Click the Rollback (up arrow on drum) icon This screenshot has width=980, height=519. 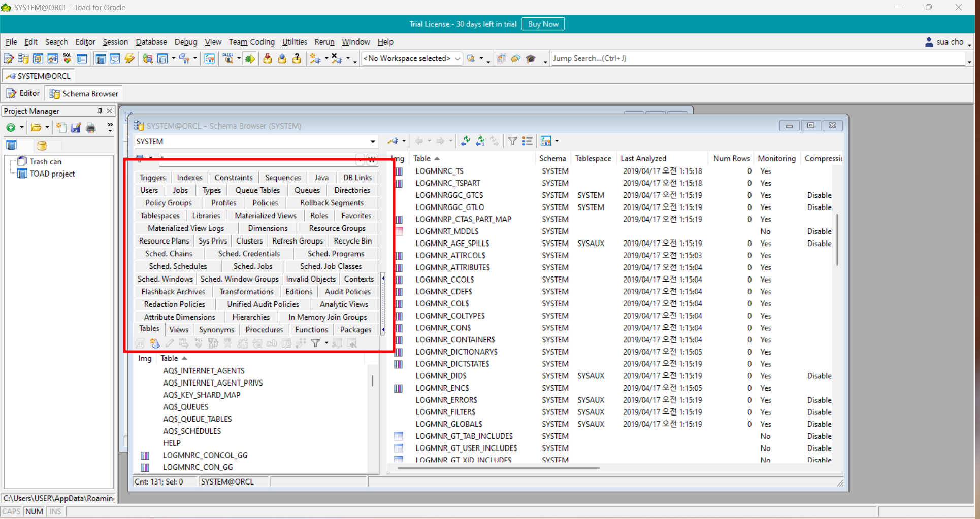282,59
